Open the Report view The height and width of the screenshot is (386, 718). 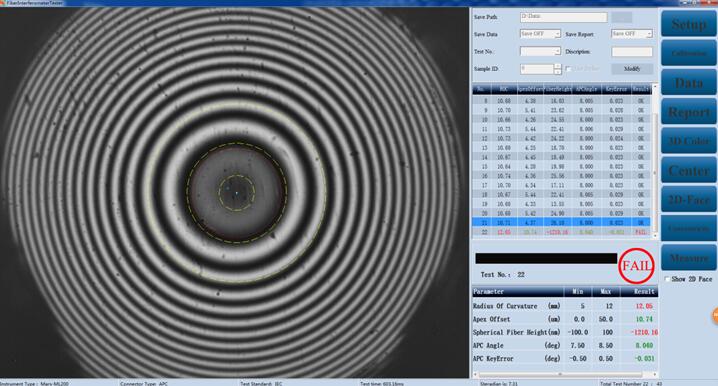click(x=689, y=112)
